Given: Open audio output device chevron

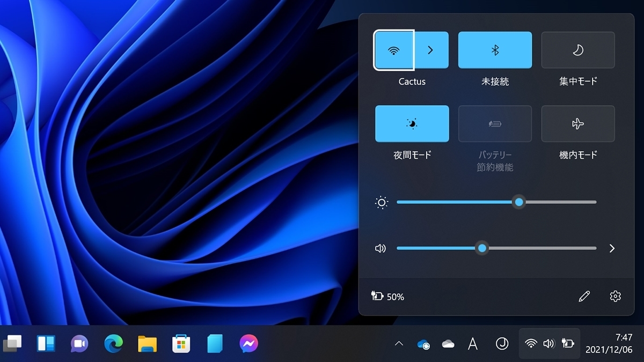Looking at the screenshot, I should 612,248.
